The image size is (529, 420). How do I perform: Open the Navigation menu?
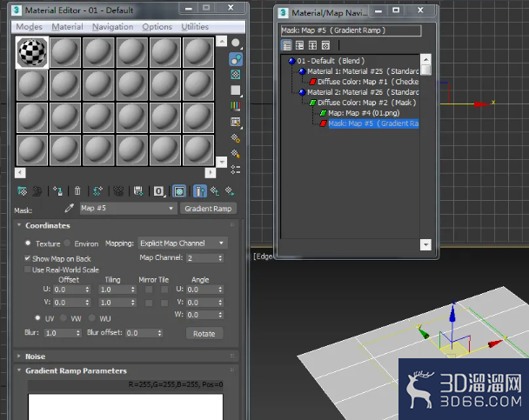pos(113,27)
